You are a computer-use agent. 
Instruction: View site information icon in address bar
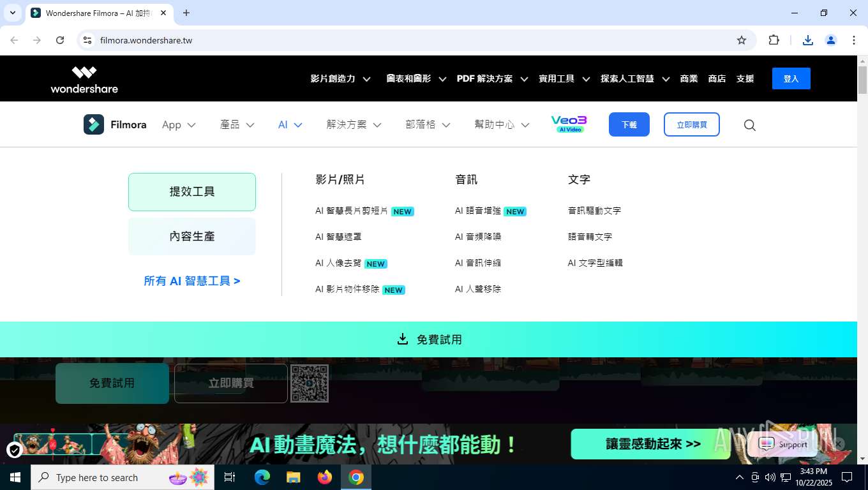pos(88,40)
